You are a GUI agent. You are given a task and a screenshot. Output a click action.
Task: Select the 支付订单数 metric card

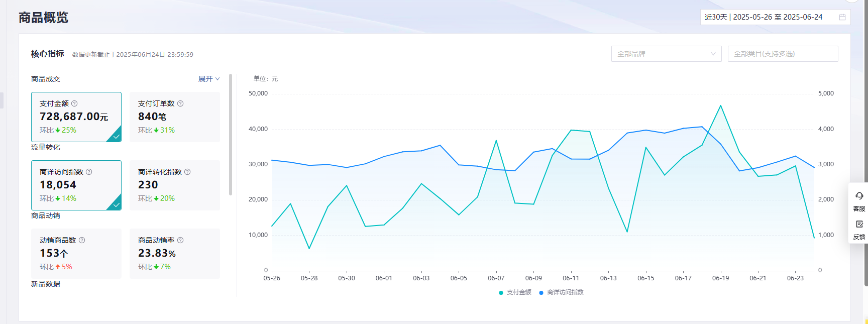[174, 117]
